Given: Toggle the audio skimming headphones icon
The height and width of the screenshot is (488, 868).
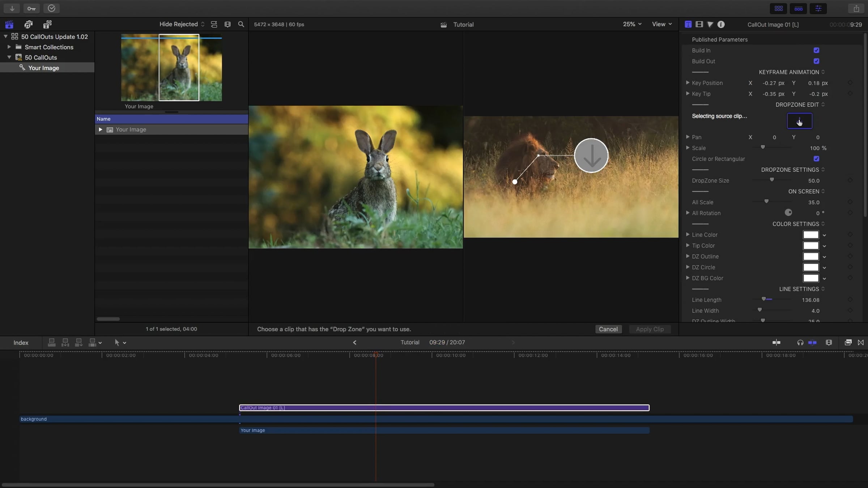Looking at the screenshot, I should (800, 342).
